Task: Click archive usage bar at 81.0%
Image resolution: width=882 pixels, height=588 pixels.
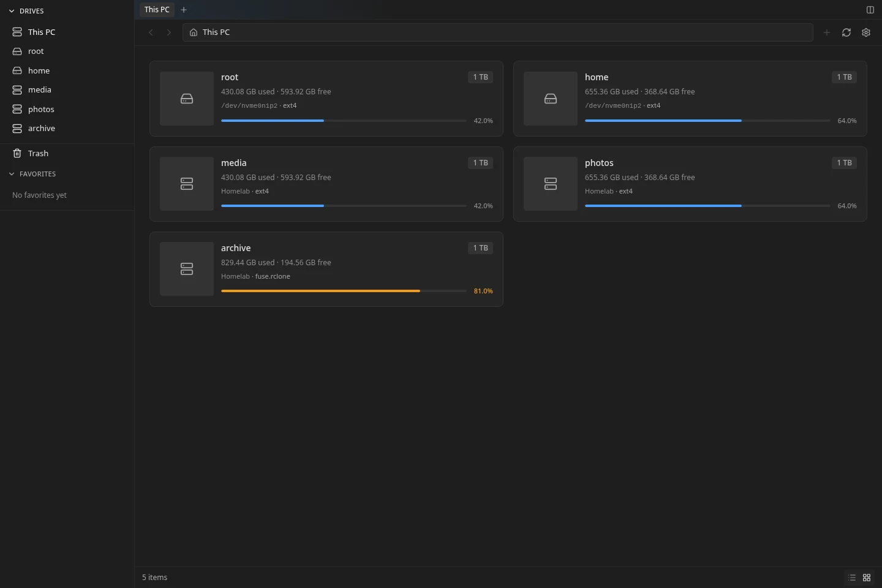Action: pyautogui.click(x=344, y=291)
